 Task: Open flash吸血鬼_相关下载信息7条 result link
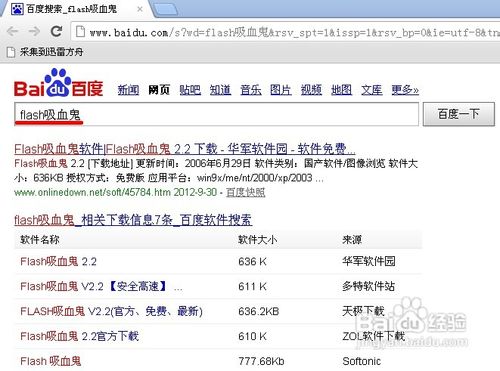pos(133,220)
